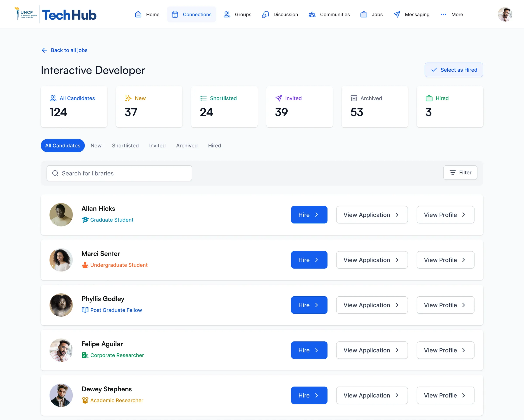
Task: Switch to the Archived tab
Action: 187,145
